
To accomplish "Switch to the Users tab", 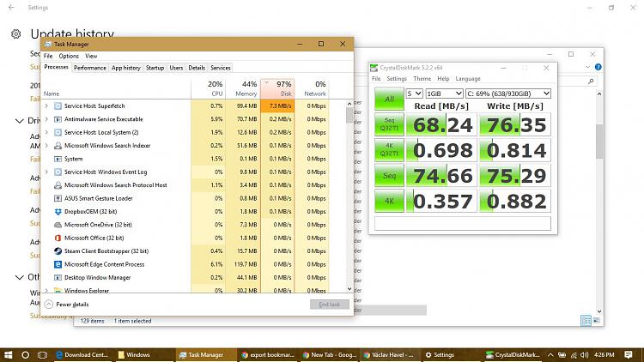I will pyautogui.click(x=176, y=68).
